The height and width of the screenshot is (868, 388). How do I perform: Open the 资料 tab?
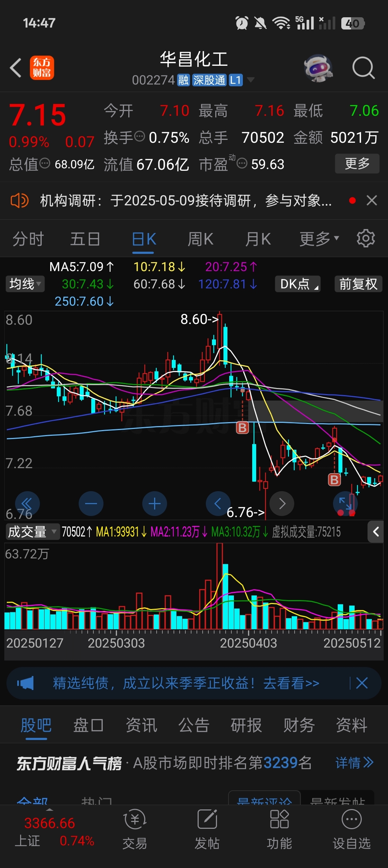point(351,725)
